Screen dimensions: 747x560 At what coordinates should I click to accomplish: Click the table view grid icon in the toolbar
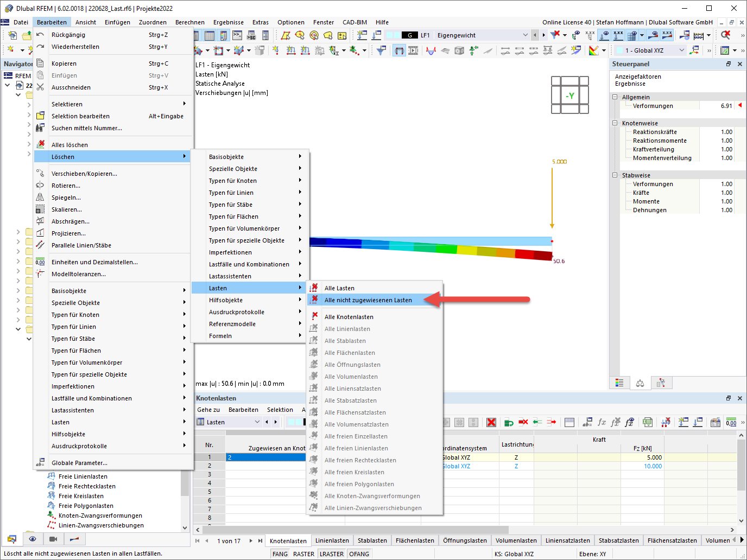pyautogui.click(x=209, y=35)
